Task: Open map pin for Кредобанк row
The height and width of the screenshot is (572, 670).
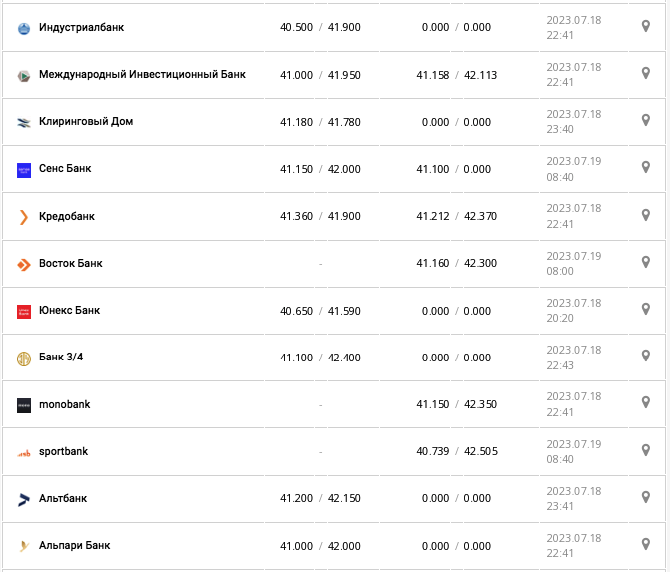Action: (646, 215)
